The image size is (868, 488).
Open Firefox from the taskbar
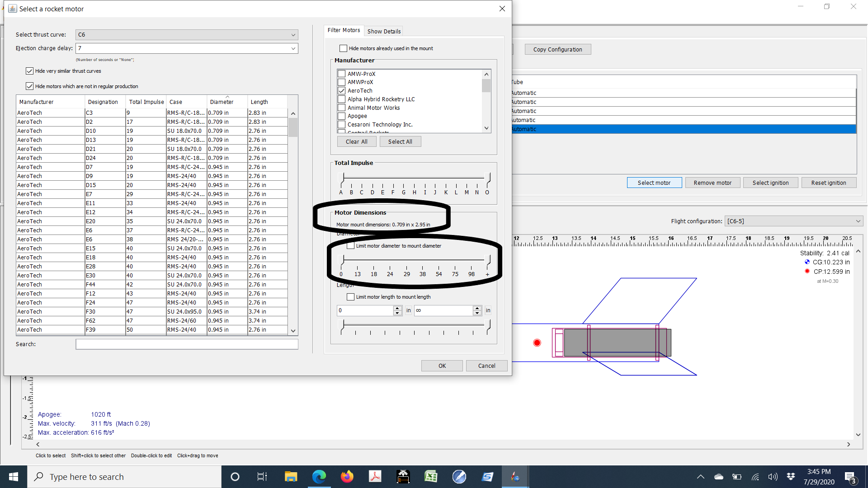pos(347,477)
